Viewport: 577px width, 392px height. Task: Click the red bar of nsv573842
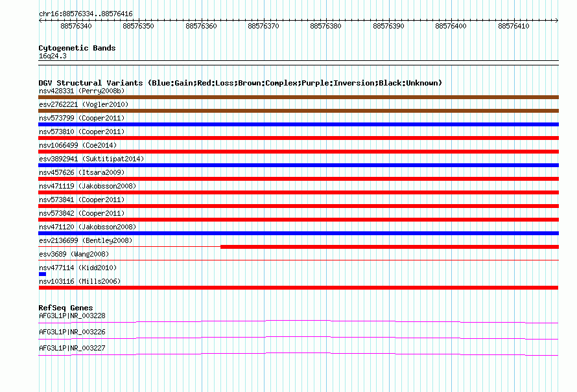298,220
